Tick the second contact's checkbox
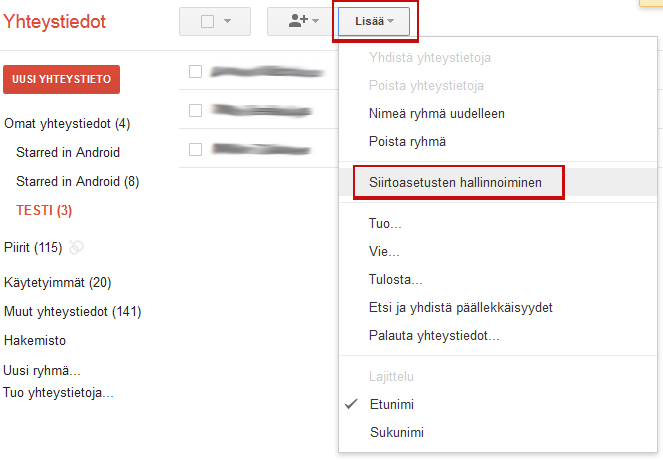Viewport: 663px width, 460px height. point(196,110)
